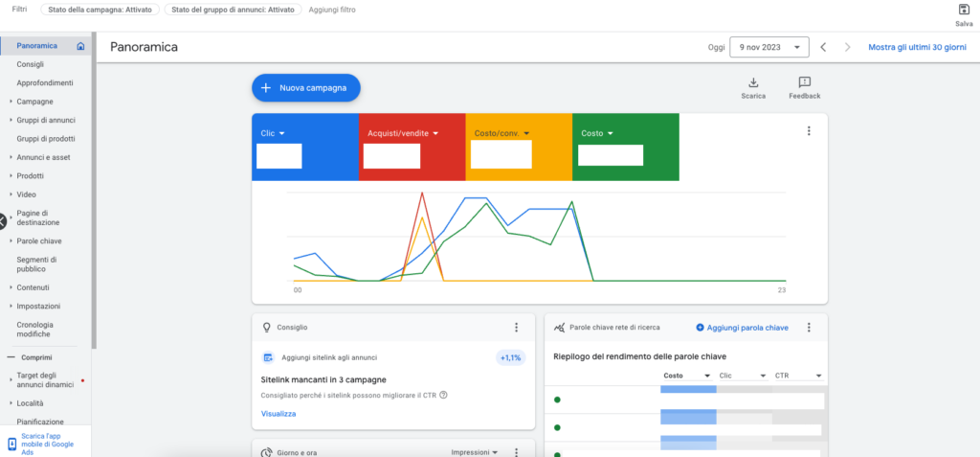The width and height of the screenshot is (980, 457).
Task: Click the Panoramica home icon in sidebar
Action: pyautogui.click(x=80, y=46)
